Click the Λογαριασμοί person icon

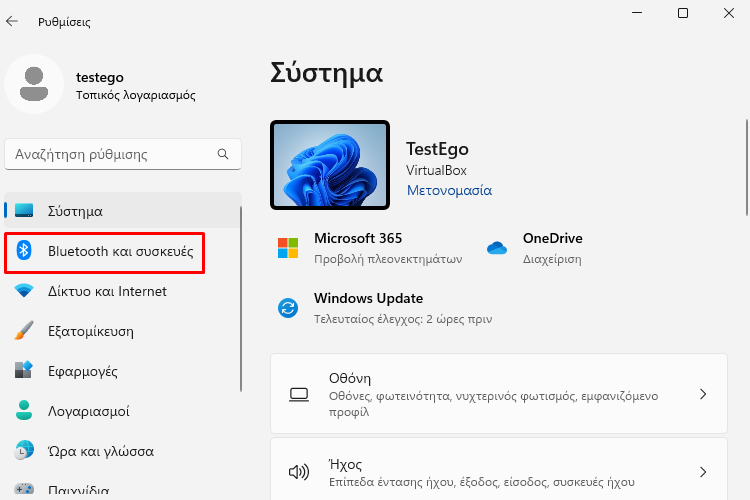click(24, 411)
